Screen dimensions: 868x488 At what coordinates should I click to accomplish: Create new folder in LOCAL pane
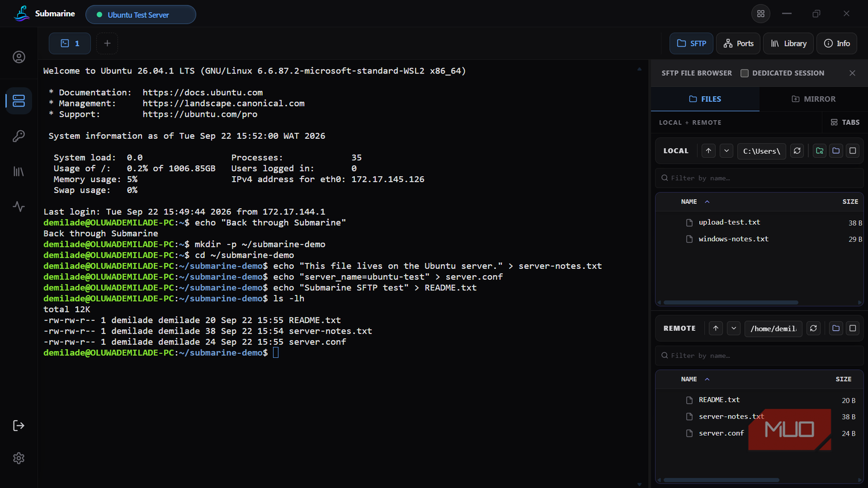(836, 151)
